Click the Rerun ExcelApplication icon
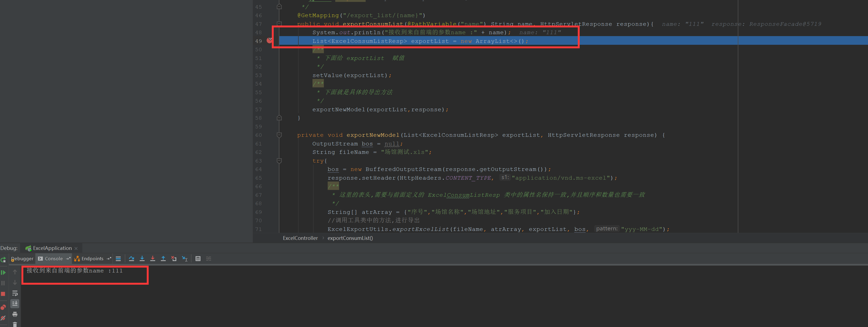The width and height of the screenshot is (868, 327). click(x=3, y=259)
